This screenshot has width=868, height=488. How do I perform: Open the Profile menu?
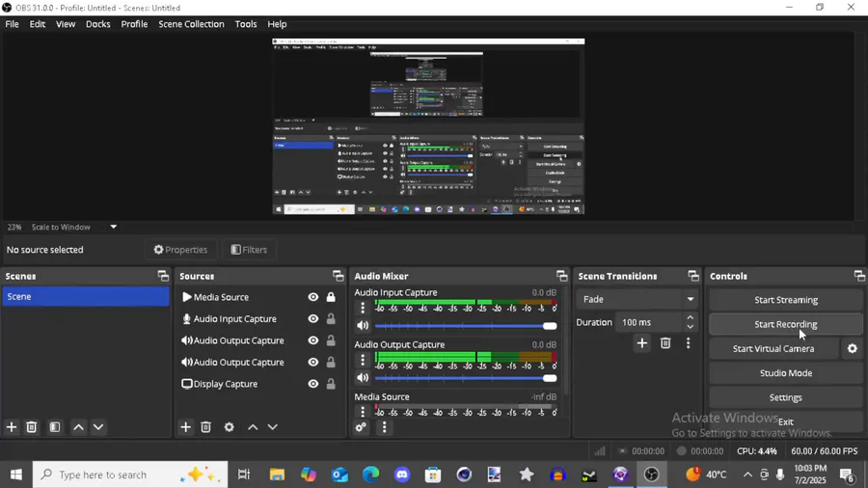(x=134, y=24)
